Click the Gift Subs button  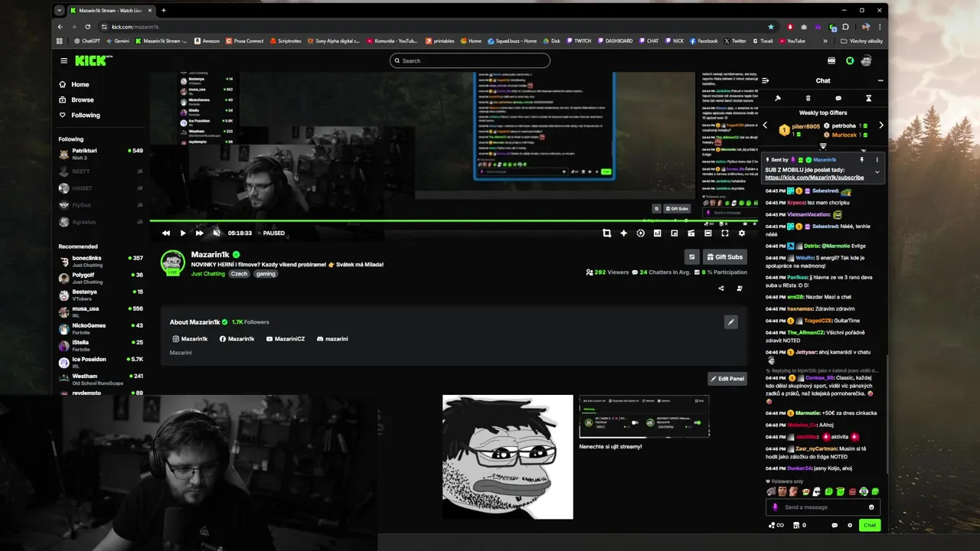(x=725, y=257)
